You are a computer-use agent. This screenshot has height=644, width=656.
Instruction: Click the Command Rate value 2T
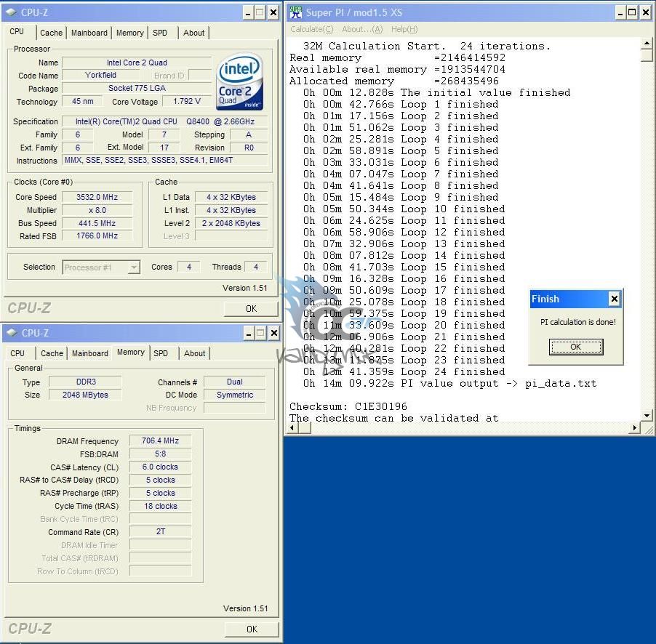tap(160, 531)
